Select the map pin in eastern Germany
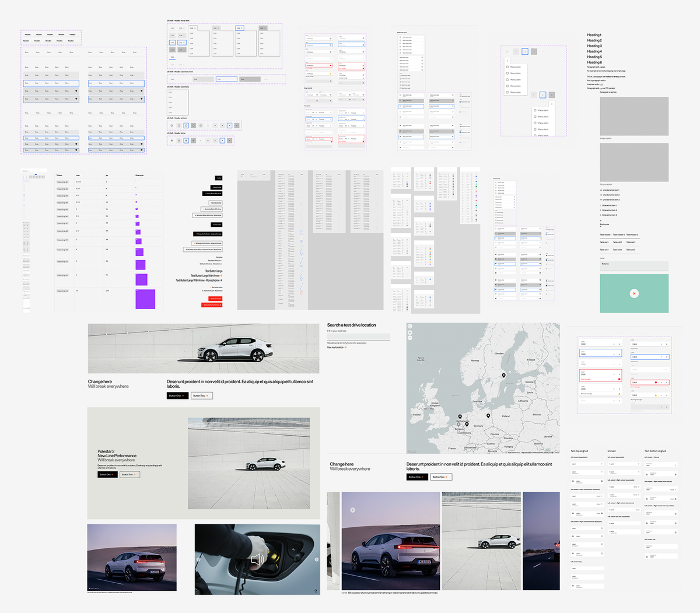Viewport: 700px width, 613px height. [488, 416]
